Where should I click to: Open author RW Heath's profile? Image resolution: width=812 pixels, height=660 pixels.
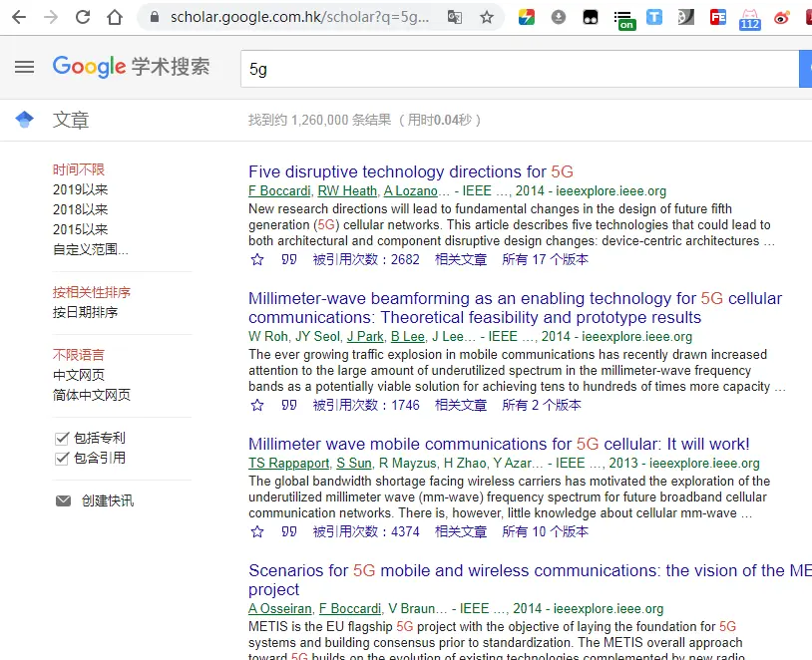[347, 191]
